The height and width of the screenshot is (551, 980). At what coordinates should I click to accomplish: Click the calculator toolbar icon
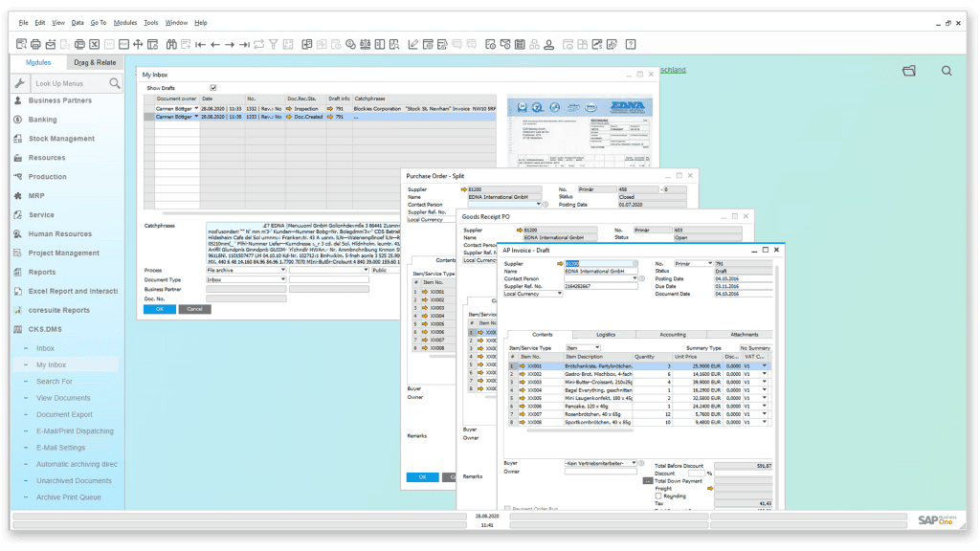[x=520, y=44]
